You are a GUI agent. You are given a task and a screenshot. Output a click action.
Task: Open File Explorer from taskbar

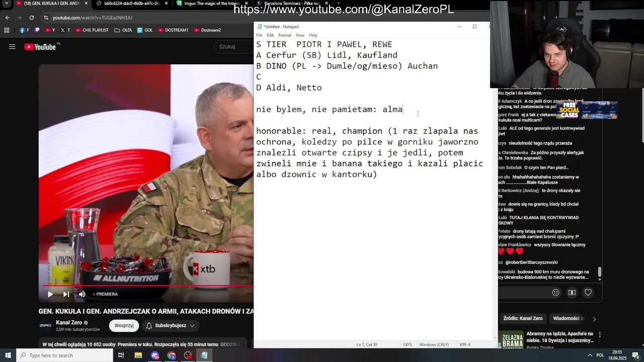pos(138,355)
